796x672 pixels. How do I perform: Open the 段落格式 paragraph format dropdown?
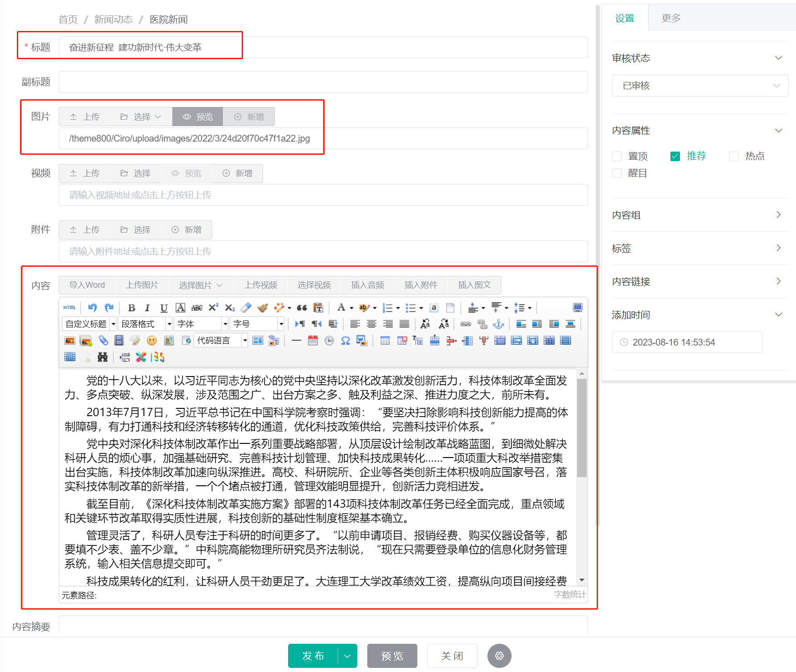point(145,324)
